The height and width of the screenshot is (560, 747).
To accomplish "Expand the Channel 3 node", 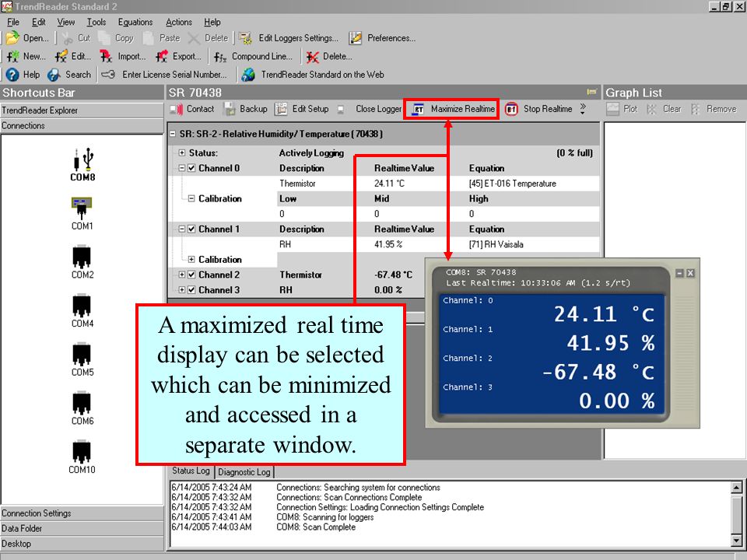I will coord(182,290).
